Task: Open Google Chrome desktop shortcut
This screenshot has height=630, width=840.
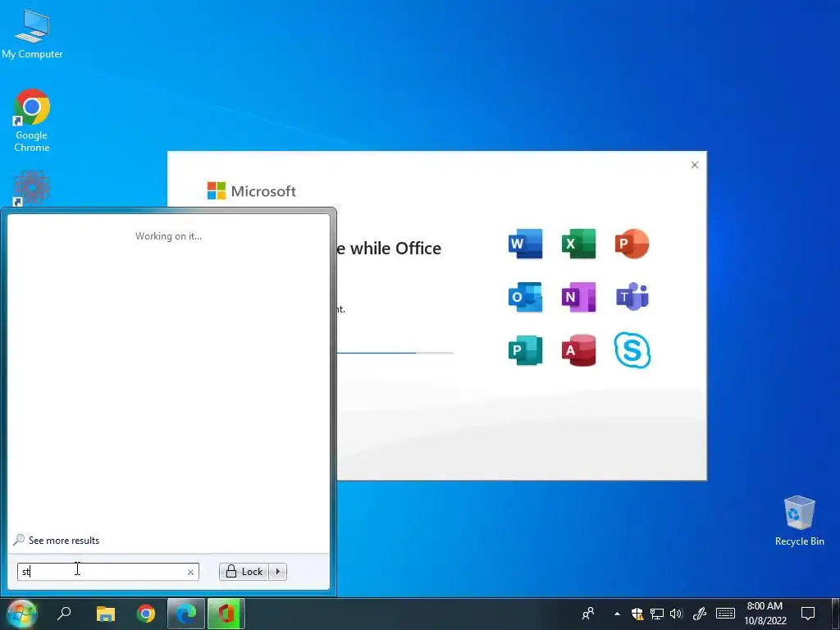Action: (x=32, y=121)
